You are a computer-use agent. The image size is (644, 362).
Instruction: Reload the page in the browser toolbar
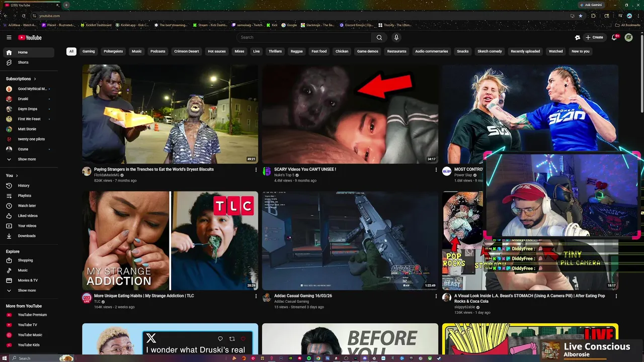[23, 16]
